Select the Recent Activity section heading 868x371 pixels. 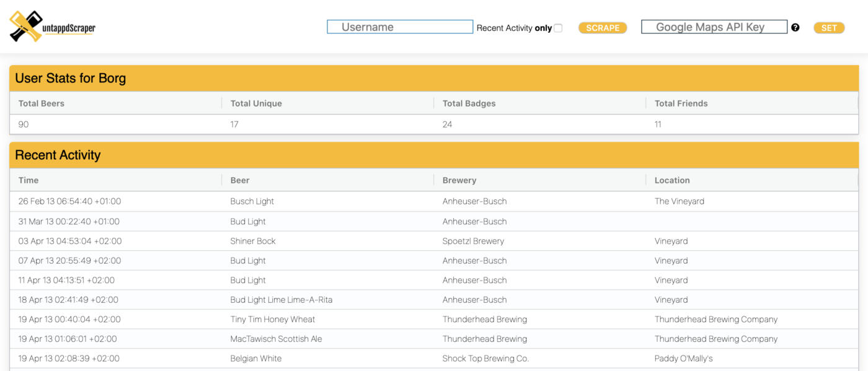click(58, 155)
